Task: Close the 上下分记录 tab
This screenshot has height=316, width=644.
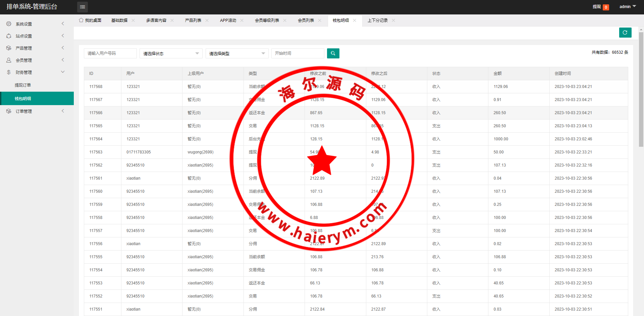Action: click(393, 20)
